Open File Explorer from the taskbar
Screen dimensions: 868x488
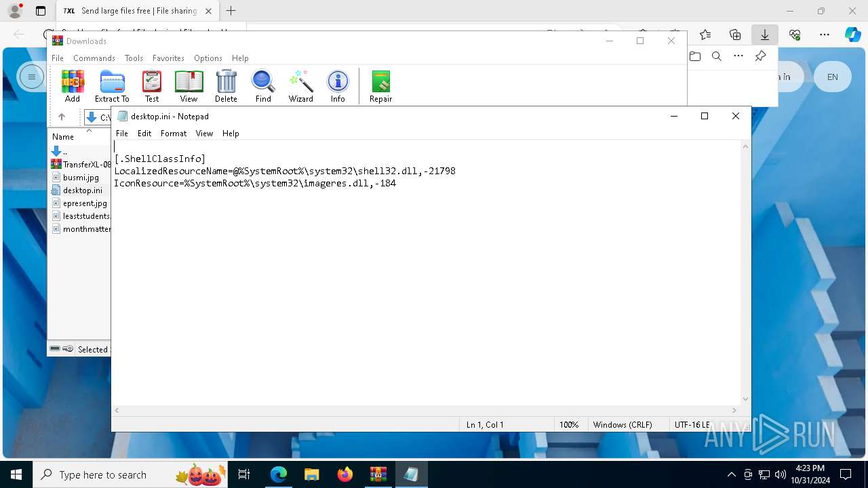(x=311, y=474)
